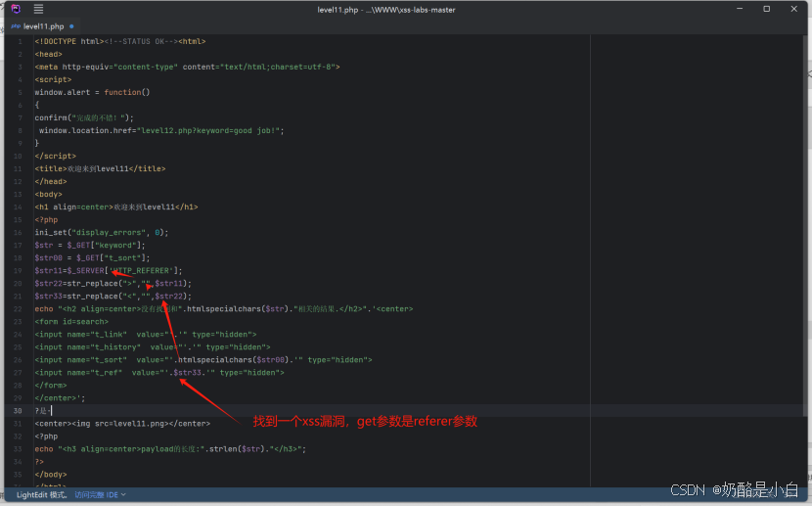Open the hamburger main menu
This screenshot has width=812, height=506.
pyautogui.click(x=38, y=9)
